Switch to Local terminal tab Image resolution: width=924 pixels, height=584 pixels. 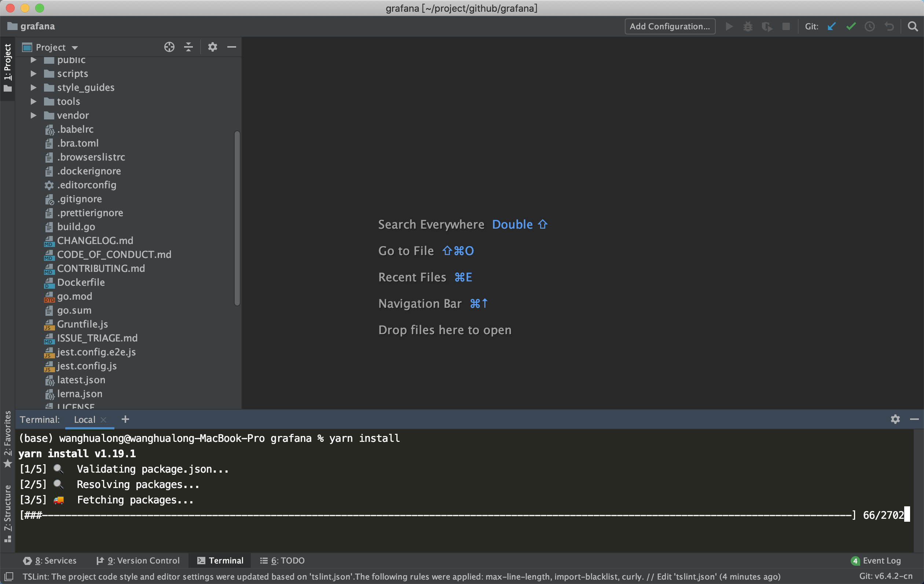click(84, 419)
